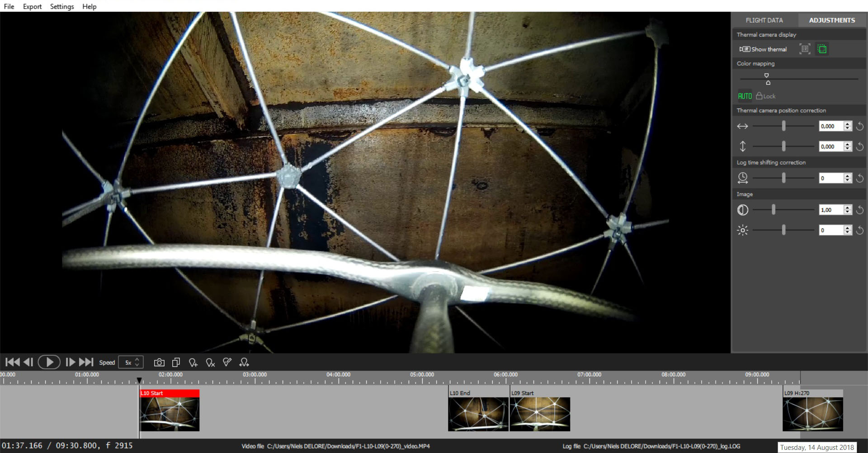Image resolution: width=868 pixels, height=453 pixels.
Task: Toggle AUTO color mapping
Action: click(745, 96)
